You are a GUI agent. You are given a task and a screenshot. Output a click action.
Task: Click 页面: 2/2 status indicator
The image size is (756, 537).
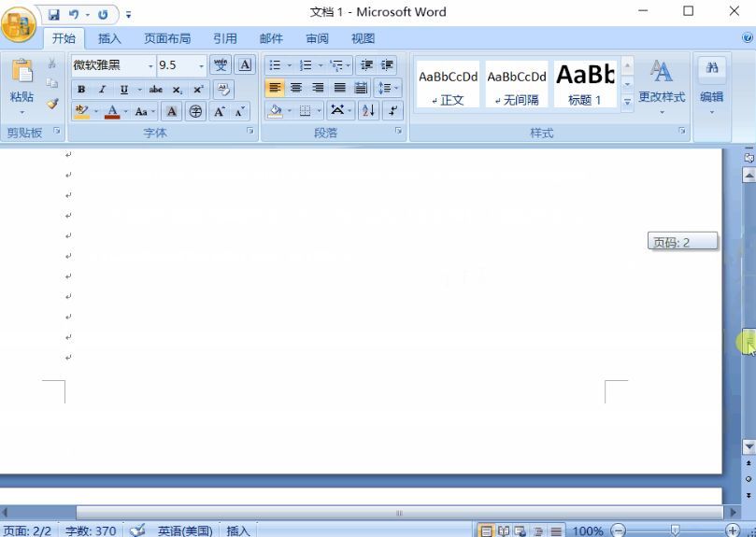pyautogui.click(x=27, y=530)
